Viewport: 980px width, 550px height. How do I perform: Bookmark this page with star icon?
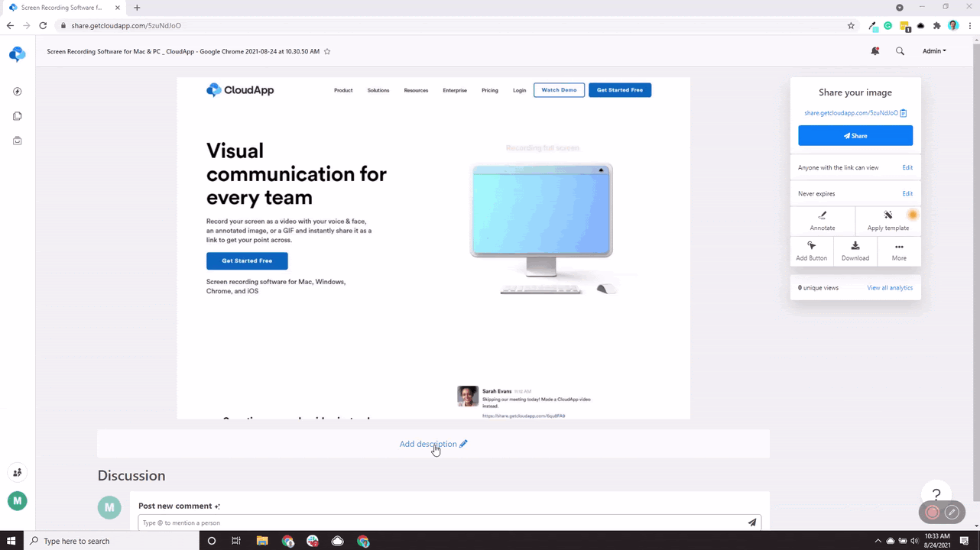(x=851, y=25)
